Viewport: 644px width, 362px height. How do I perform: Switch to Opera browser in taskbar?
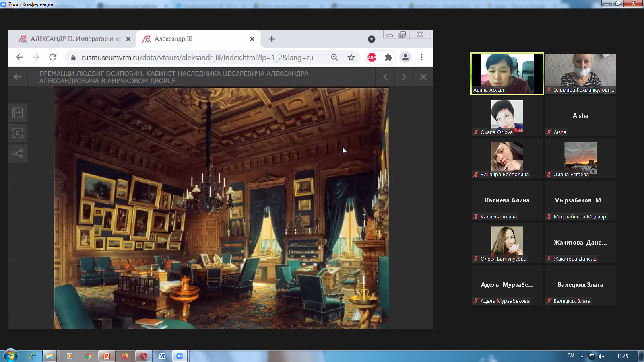coord(144,356)
